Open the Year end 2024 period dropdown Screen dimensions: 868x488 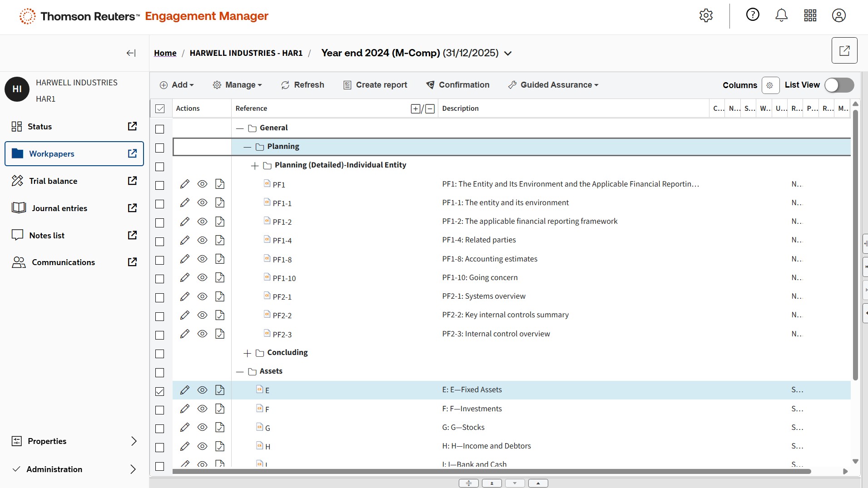[x=508, y=54]
